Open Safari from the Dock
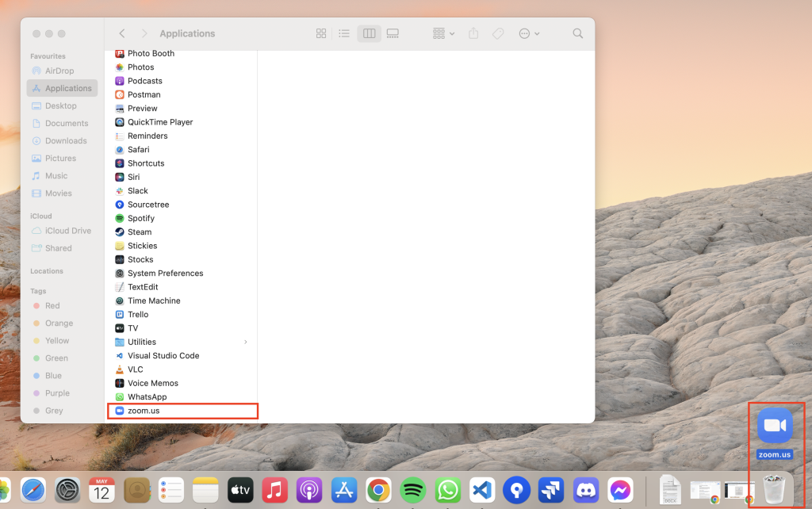Viewport: 812px width, 509px height. pos(33,490)
